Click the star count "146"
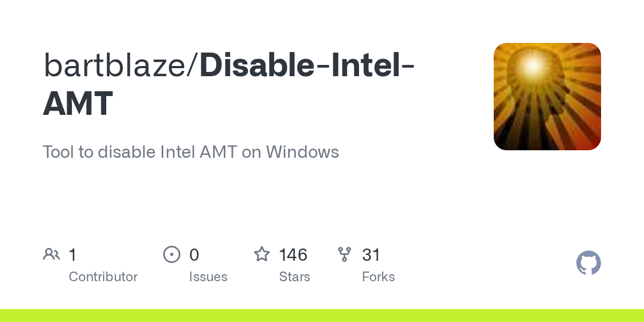644x322 pixels. click(x=293, y=255)
